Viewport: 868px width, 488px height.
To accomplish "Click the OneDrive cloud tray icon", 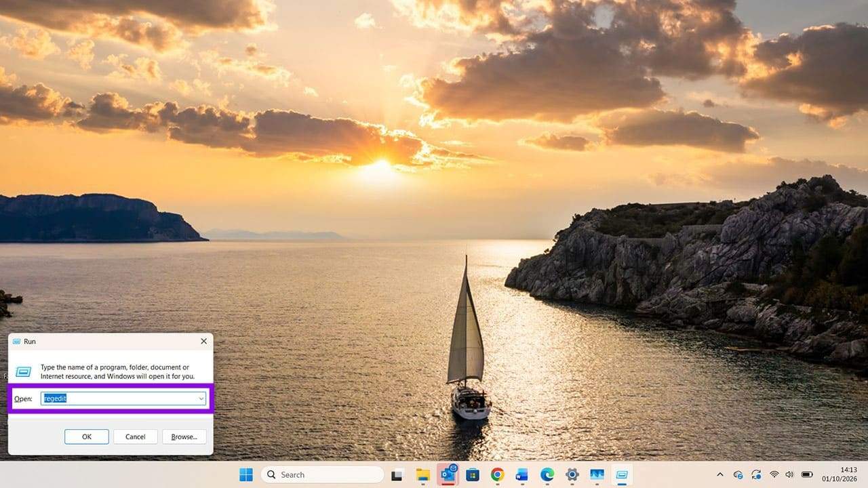I will click(x=738, y=474).
